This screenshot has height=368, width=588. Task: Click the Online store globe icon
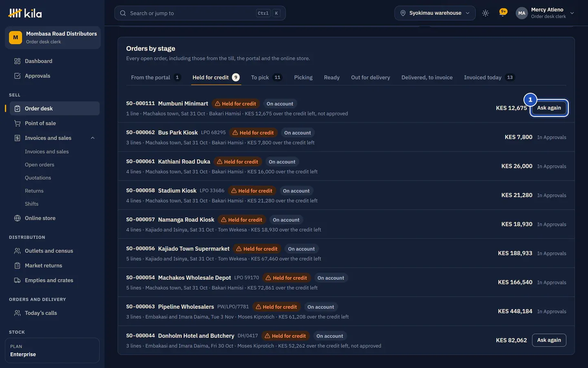[17, 218]
